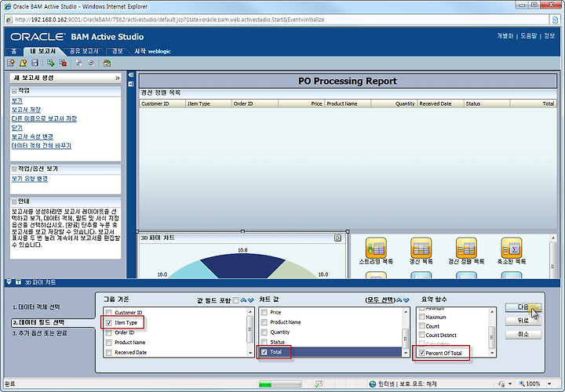Click the 데이터 객체 전체 바꾸기 link
Viewport: 565px width, 392px height.
click(42, 146)
